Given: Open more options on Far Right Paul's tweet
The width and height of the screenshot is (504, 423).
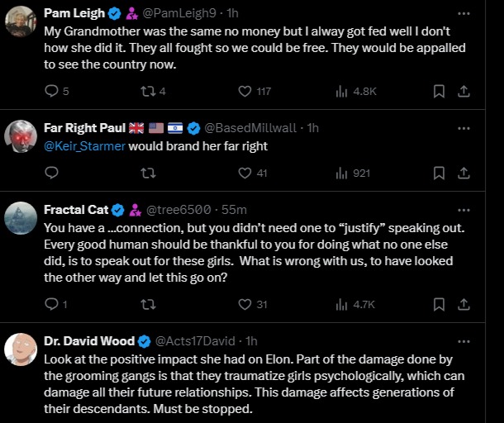Looking at the screenshot, I should 464,128.
